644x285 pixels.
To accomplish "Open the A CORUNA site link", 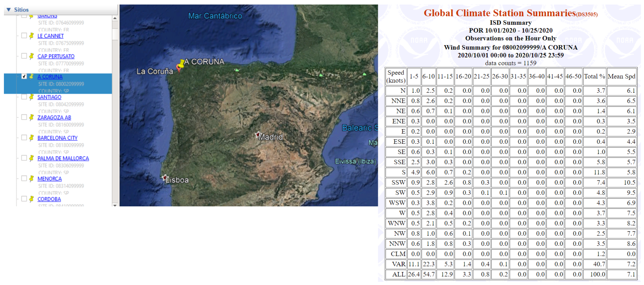I will coord(50,77).
